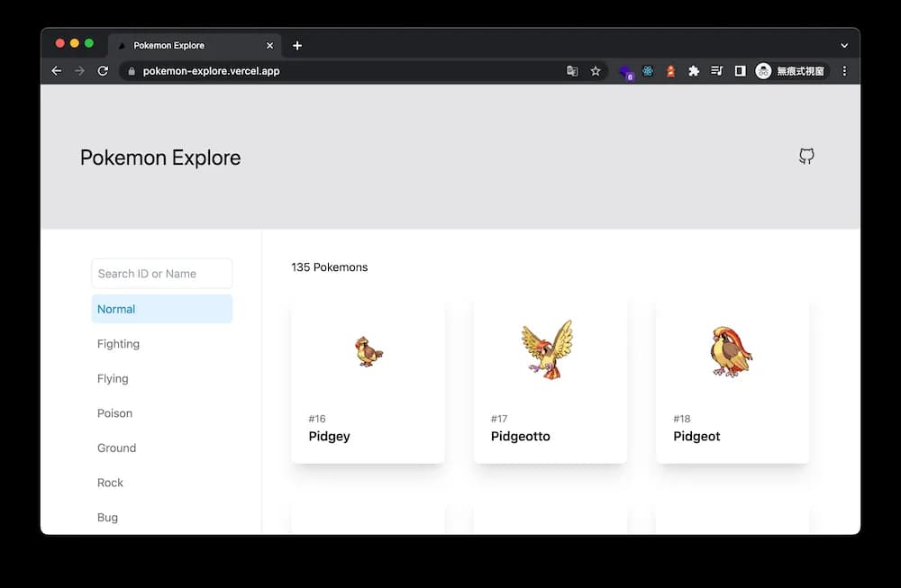Toggle the browser side panel icon
Viewport: 901px width, 588px height.
pos(740,70)
